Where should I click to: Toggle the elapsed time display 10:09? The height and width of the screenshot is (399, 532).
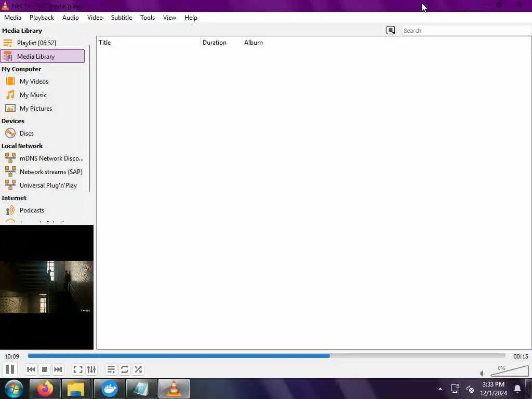tap(12, 356)
